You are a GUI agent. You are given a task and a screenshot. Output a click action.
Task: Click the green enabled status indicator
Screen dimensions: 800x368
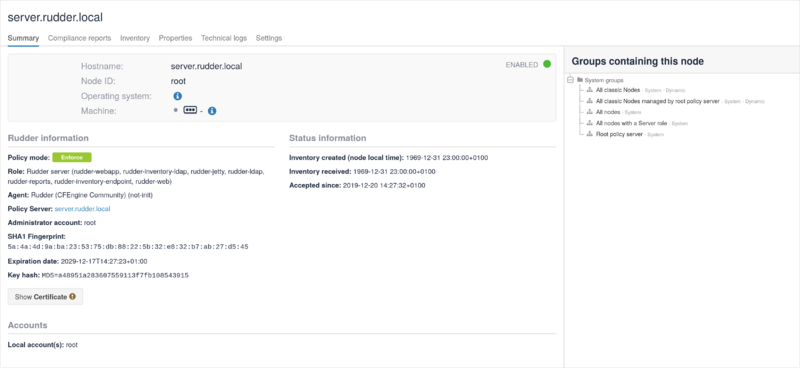click(x=547, y=64)
